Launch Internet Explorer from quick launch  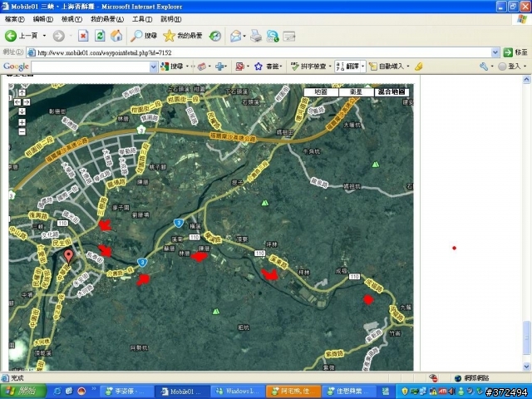(57, 392)
